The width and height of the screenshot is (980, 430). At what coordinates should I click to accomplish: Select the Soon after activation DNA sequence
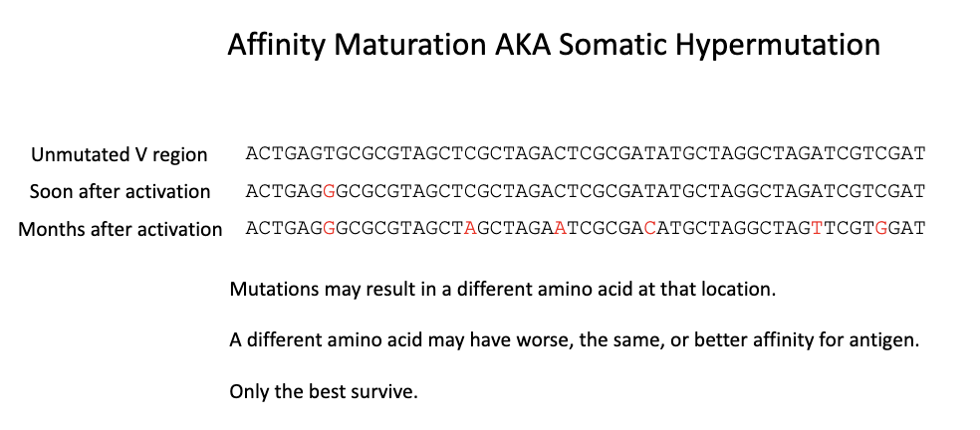point(586,190)
